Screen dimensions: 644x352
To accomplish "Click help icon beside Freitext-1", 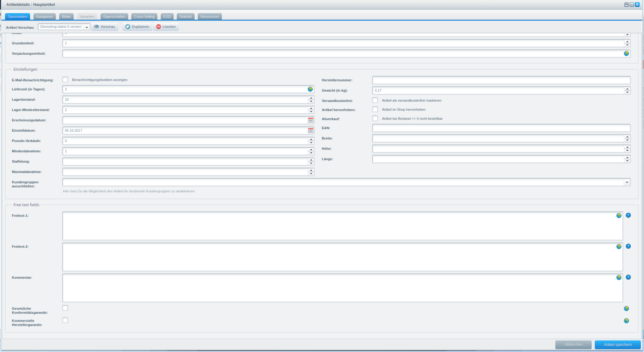I will [628, 215].
